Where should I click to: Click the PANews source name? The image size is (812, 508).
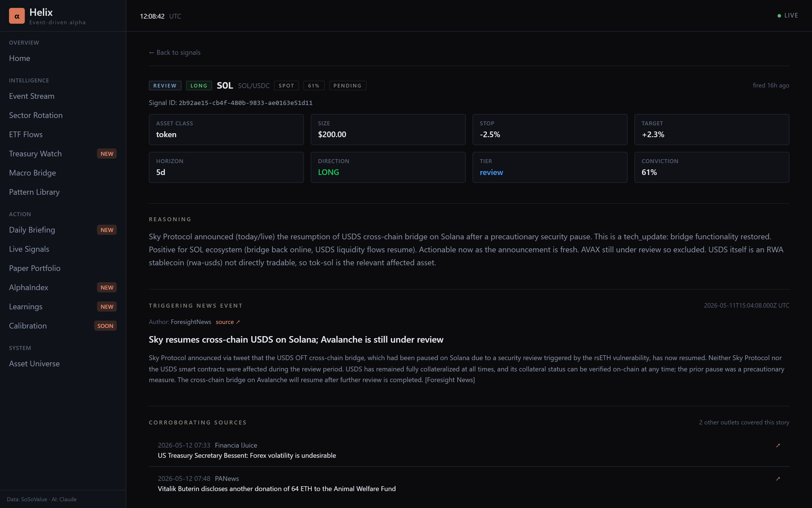click(227, 478)
